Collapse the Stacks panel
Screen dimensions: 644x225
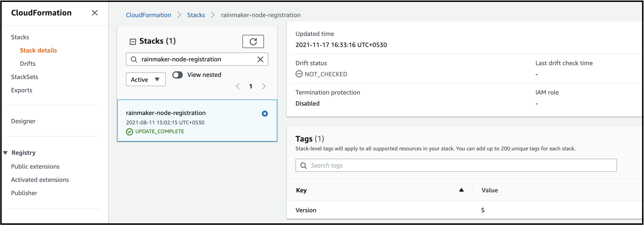click(x=133, y=41)
